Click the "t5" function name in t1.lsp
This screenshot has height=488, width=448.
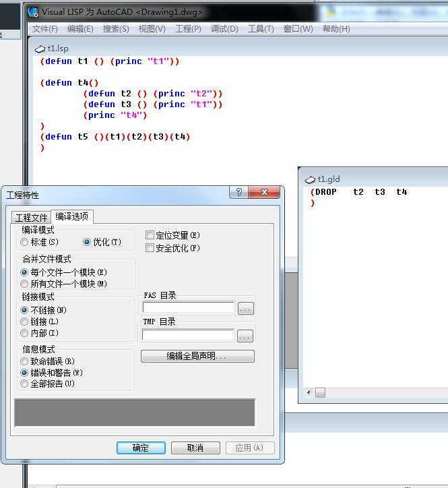point(83,137)
